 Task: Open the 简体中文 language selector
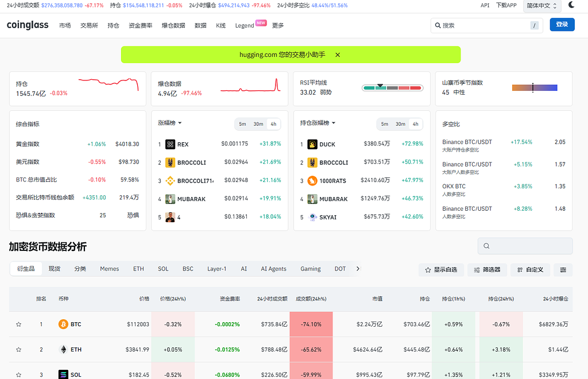click(x=541, y=5)
